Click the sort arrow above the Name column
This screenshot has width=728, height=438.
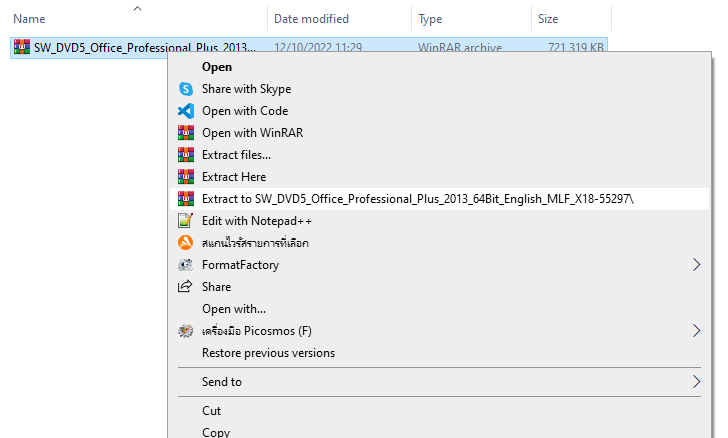pos(137,8)
